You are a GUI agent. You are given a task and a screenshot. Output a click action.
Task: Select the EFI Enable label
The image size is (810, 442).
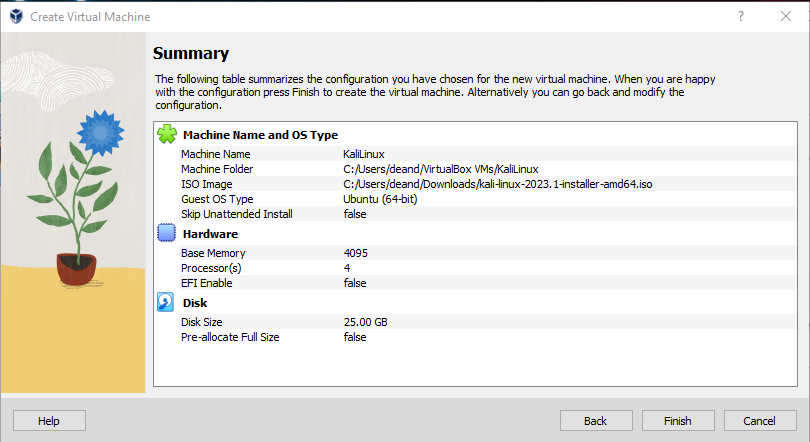[207, 283]
